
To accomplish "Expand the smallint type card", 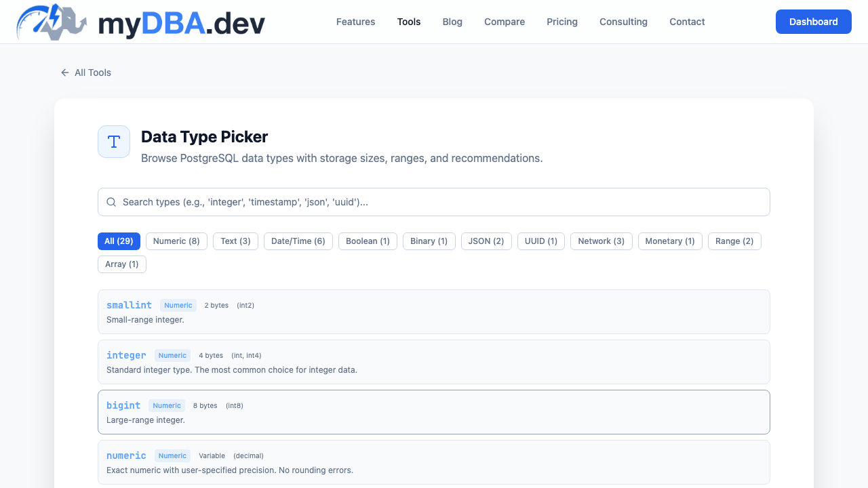I will (x=434, y=312).
